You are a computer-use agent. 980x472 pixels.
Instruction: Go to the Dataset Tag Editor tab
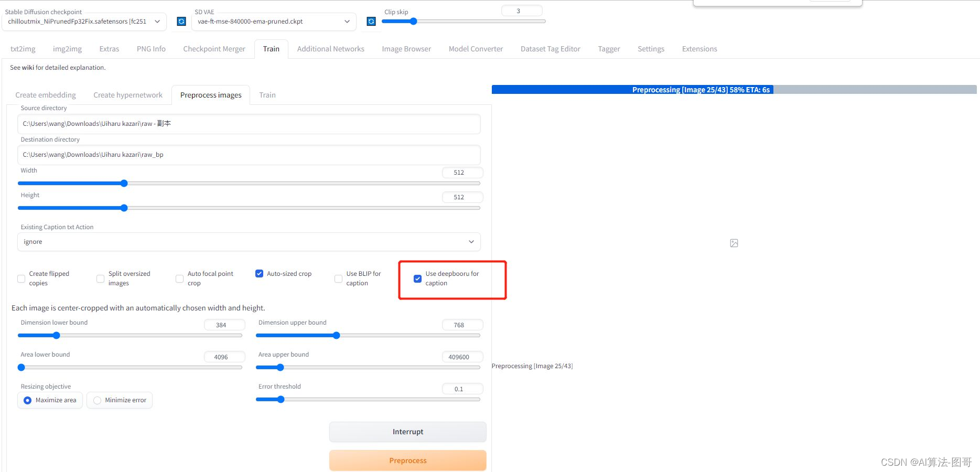click(x=550, y=49)
